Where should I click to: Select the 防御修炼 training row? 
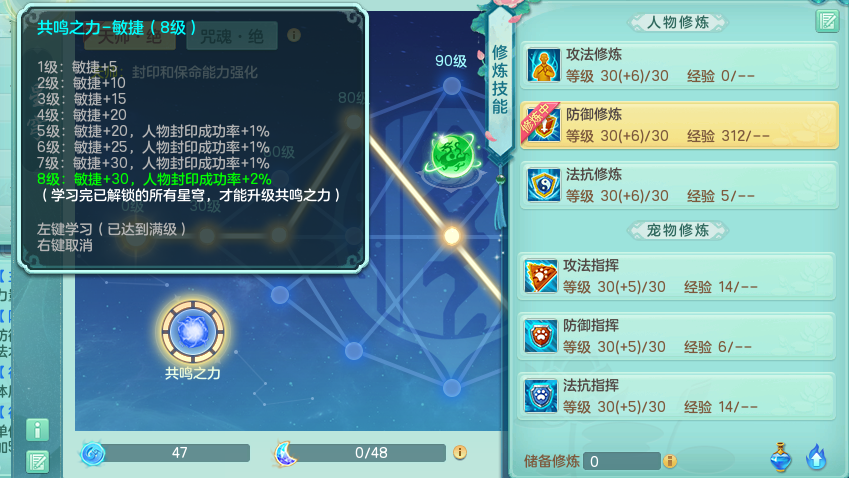pyautogui.click(x=679, y=125)
